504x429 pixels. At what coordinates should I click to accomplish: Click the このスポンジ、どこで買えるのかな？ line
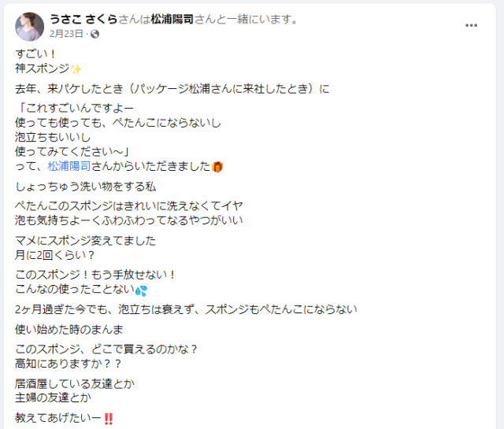coord(106,349)
